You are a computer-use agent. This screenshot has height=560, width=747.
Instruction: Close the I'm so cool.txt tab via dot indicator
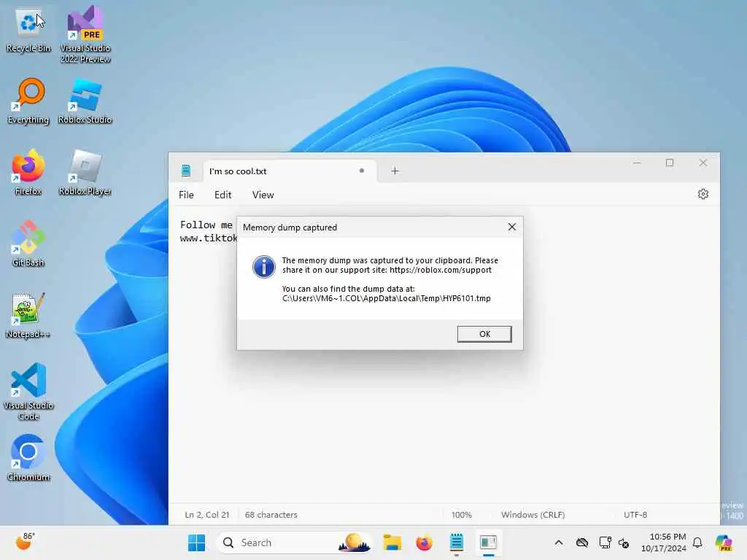tap(362, 171)
